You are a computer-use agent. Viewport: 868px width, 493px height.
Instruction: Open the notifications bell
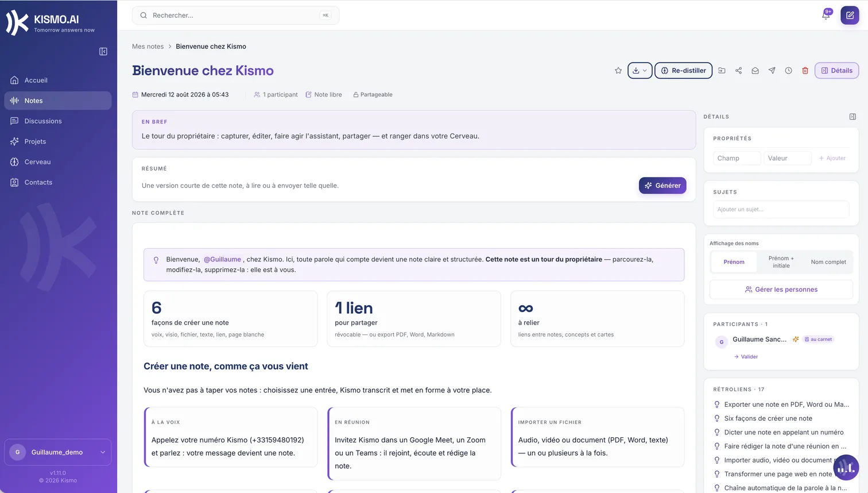[826, 16]
